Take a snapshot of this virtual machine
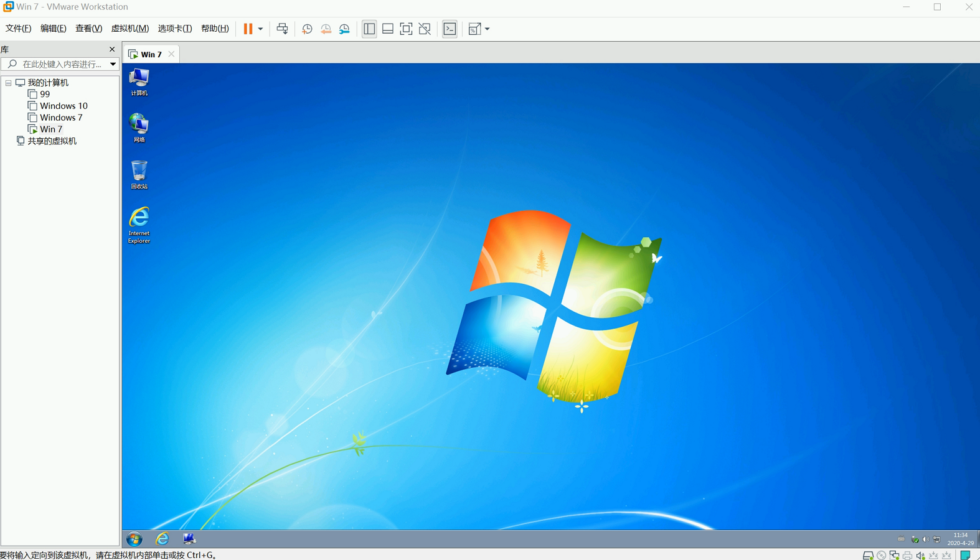 [307, 29]
